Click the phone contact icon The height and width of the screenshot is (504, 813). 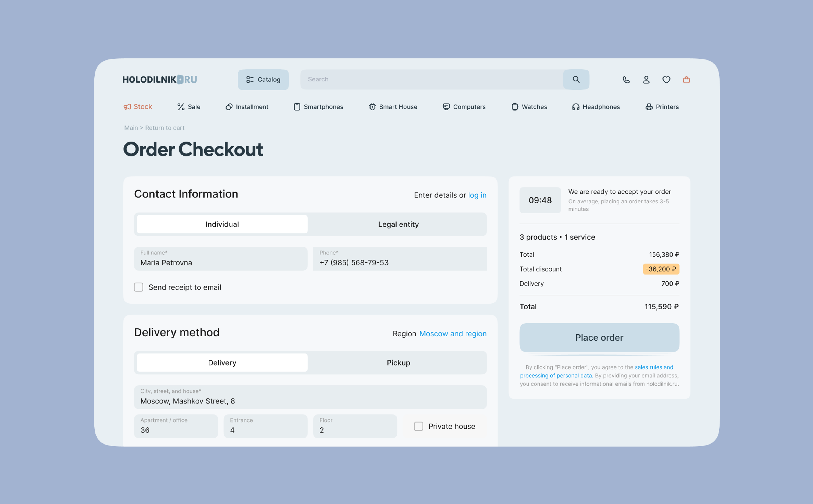coord(626,80)
